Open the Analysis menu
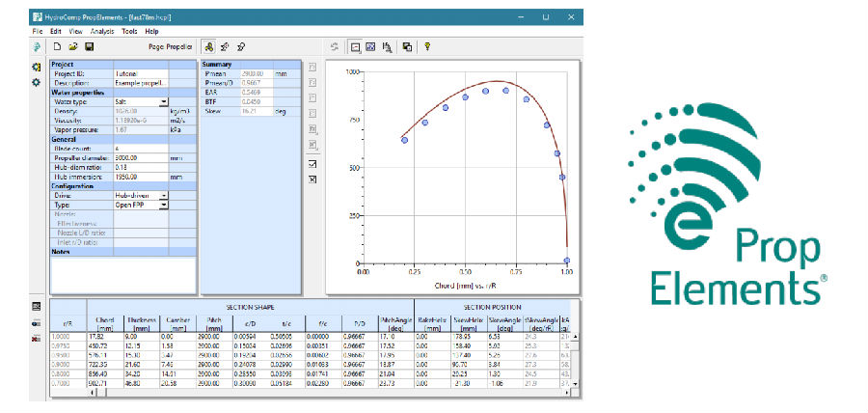Image resolution: width=868 pixels, height=413 pixels. [x=102, y=32]
